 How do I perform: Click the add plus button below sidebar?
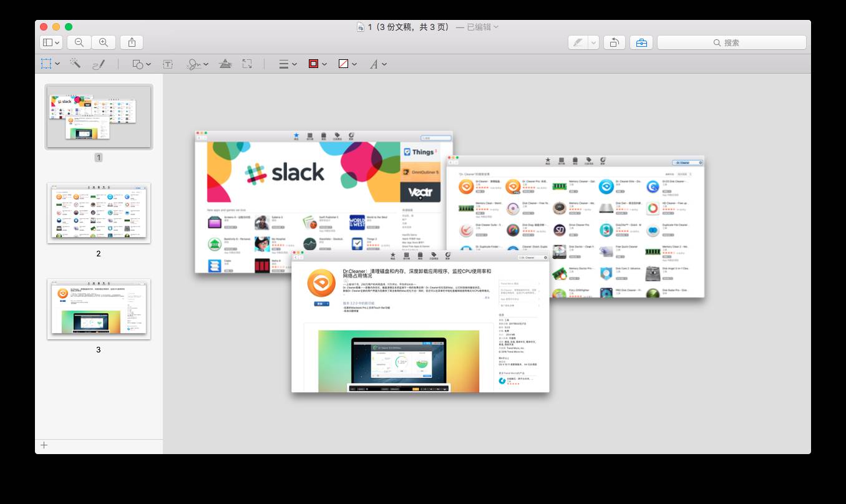pos(44,445)
